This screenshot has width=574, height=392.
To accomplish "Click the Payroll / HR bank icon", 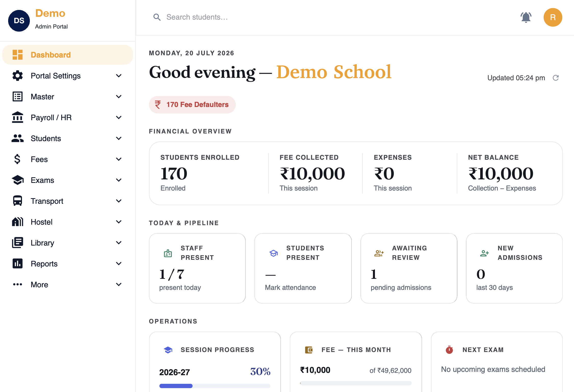I will [x=18, y=117].
